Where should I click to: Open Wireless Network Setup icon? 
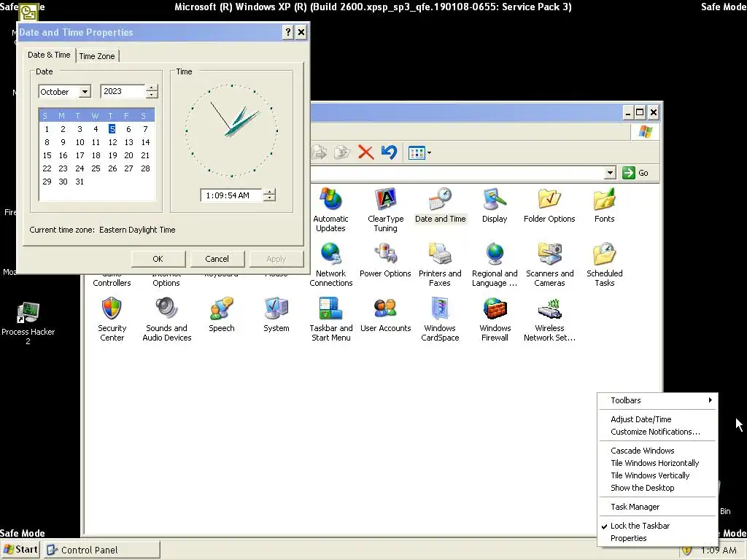tap(549, 319)
